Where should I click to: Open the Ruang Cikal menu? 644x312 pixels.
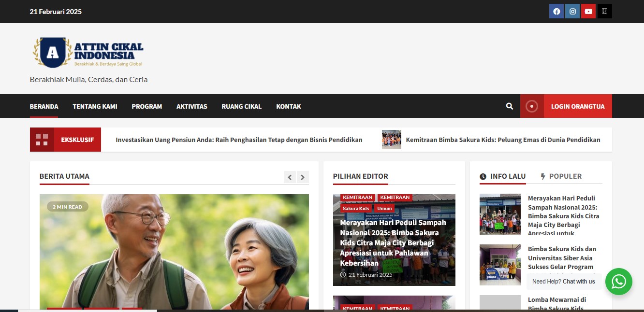pos(241,106)
